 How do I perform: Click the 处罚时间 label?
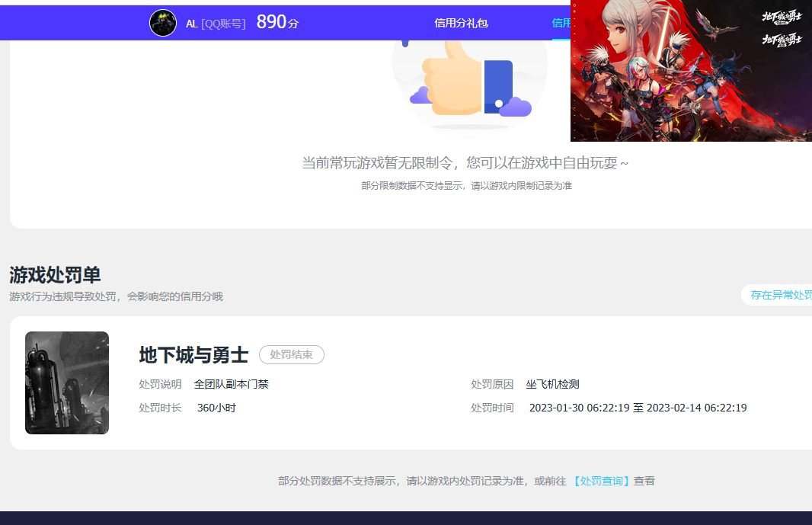492,408
